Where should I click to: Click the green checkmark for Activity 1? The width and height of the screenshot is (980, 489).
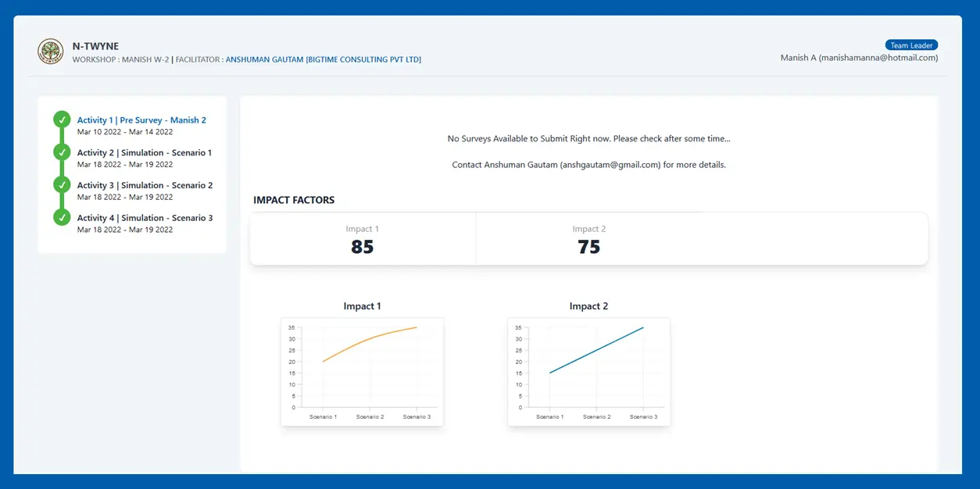coord(62,120)
